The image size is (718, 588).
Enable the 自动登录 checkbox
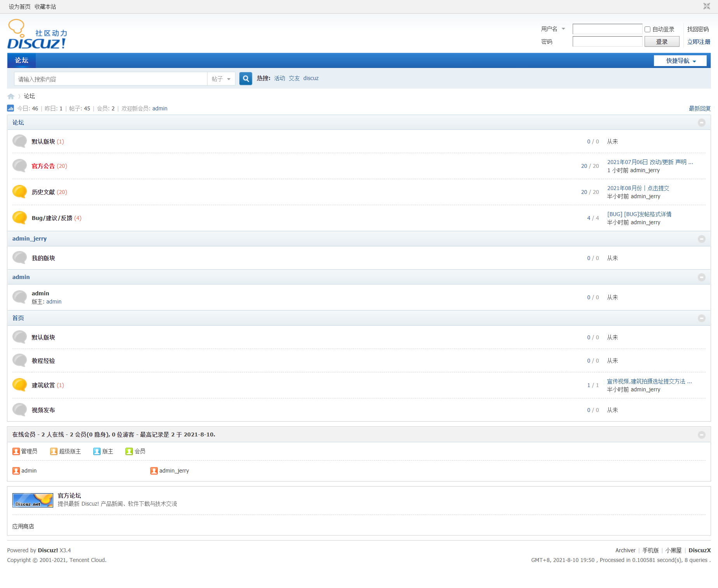coord(647,30)
